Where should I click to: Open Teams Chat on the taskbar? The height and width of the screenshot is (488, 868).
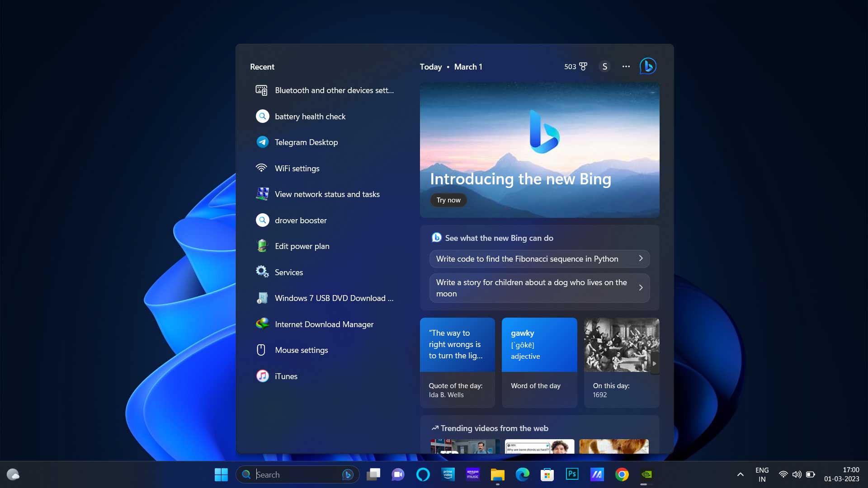point(398,474)
